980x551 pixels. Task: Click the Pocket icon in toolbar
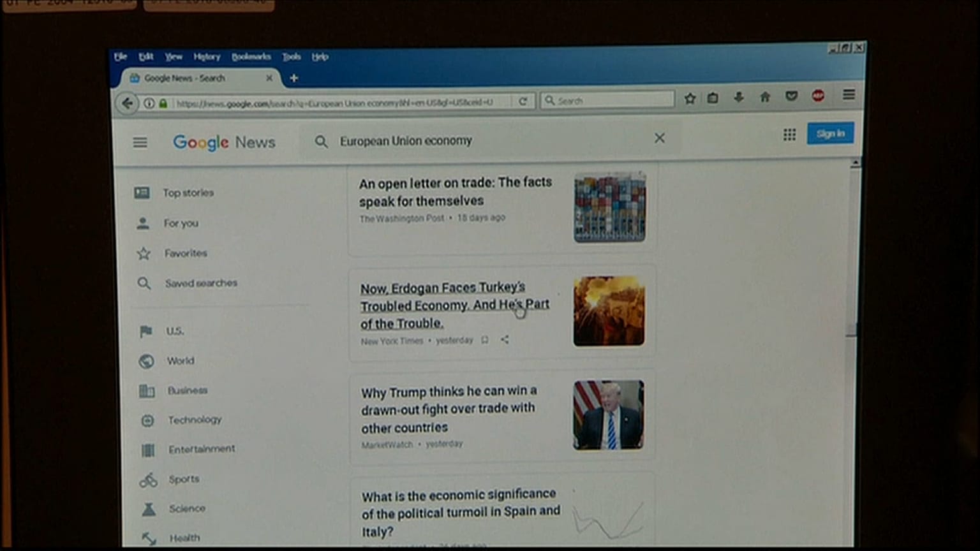click(792, 96)
